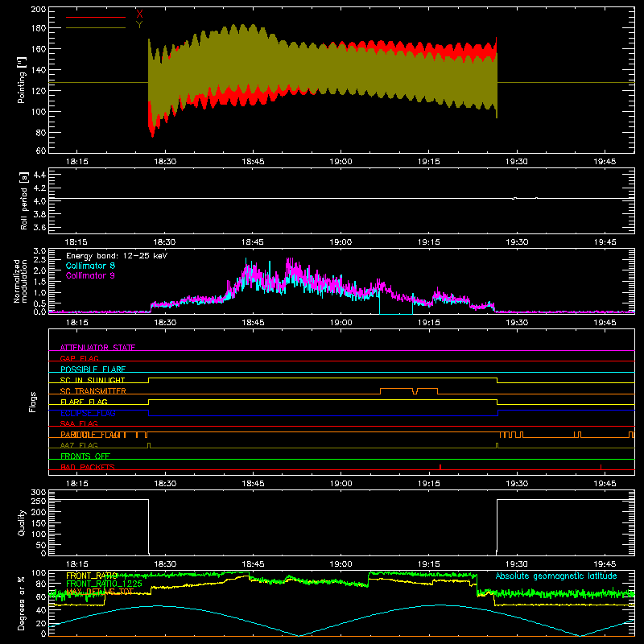This screenshot has width=644, height=644.
Task: Click the SC_IN_SUNLIGHT flag label
Action: coord(93,380)
